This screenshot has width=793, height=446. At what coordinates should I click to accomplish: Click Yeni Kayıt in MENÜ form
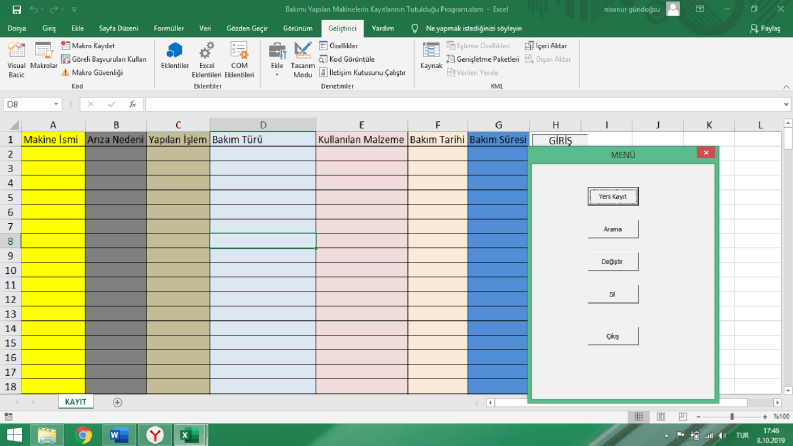(x=613, y=196)
